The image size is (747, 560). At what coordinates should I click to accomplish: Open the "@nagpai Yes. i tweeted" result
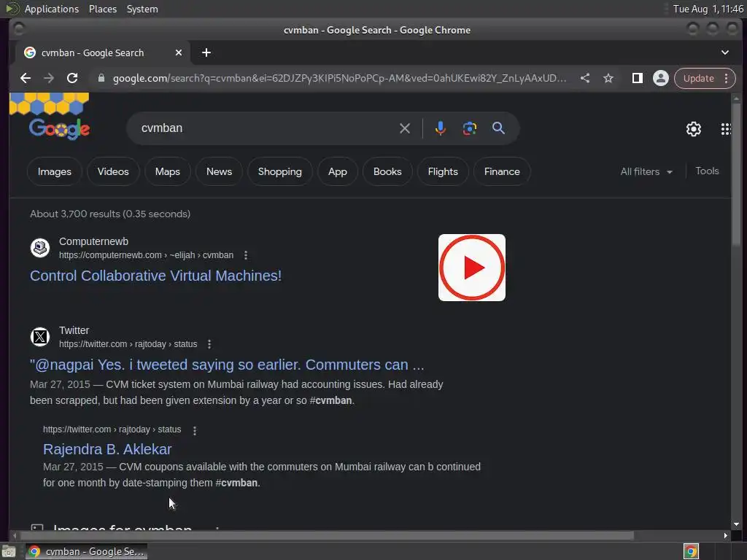pyautogui.click(x=227, y=365)
